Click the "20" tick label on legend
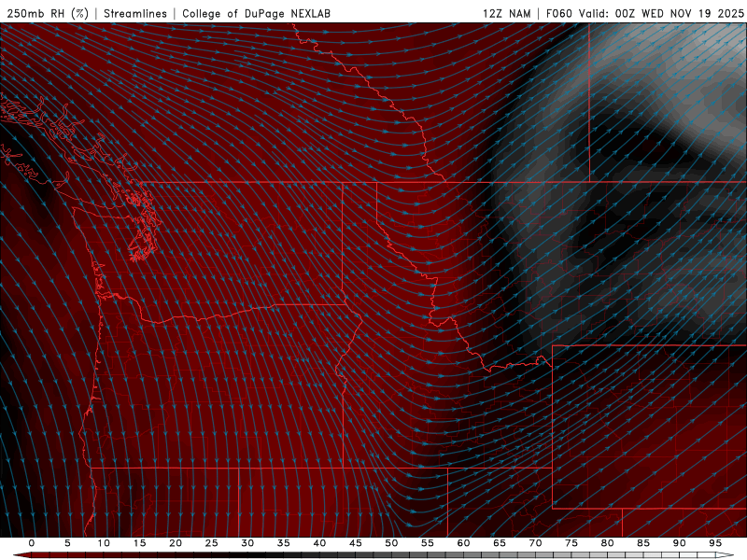 click(176, 543)
